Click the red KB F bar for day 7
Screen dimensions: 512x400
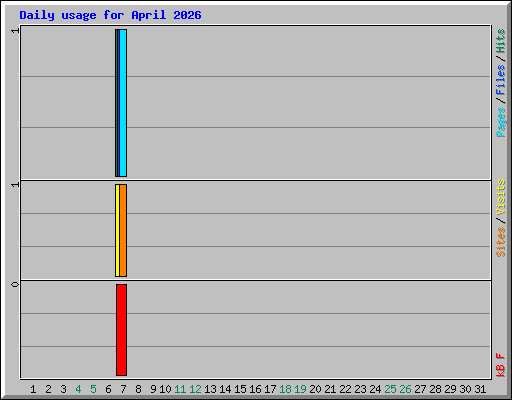point(121,330)
